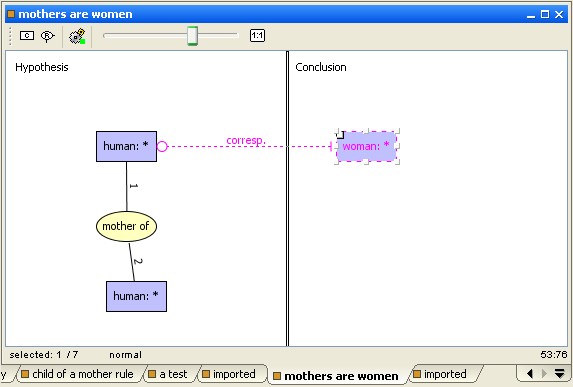
Task: Toggle the relation eye icon in toolbar
Action: click(x=48, y=36)
